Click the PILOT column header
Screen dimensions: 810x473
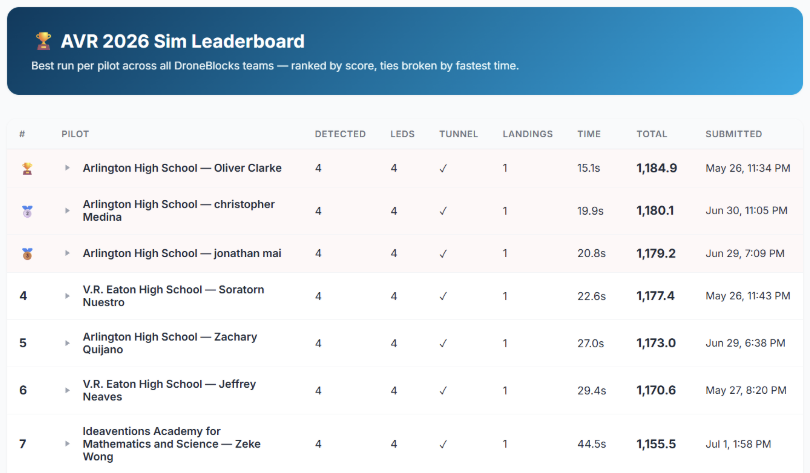[75, 134]
